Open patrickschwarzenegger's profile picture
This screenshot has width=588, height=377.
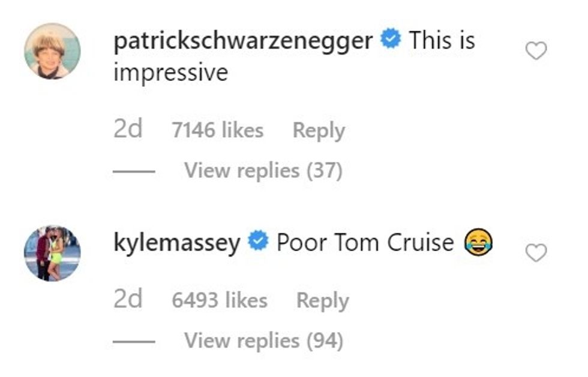pos(52,52)
